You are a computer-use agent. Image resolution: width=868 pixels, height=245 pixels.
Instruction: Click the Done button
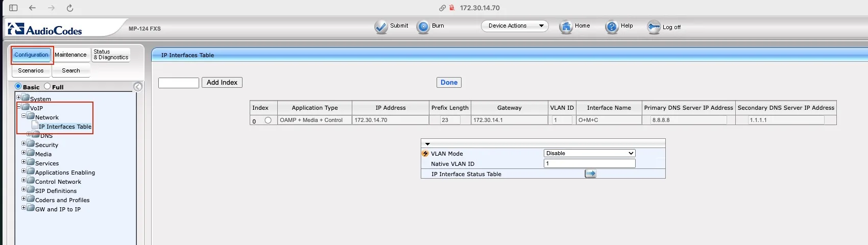[x=449, y=82]
